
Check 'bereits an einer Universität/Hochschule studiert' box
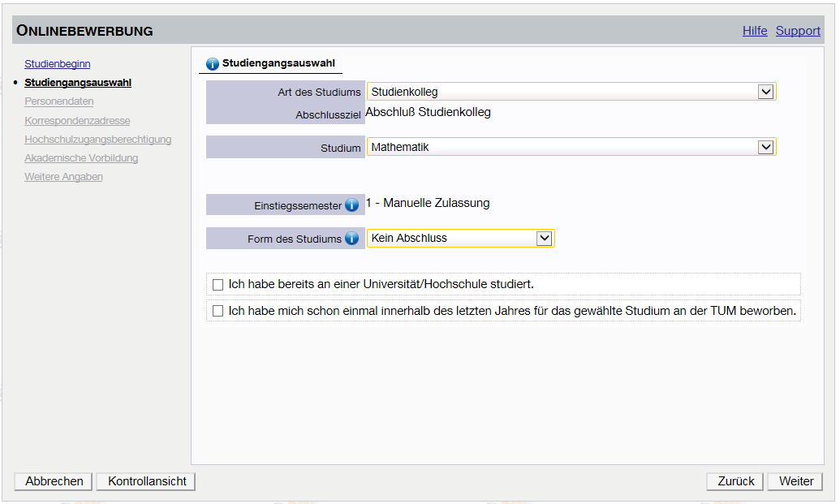(x=218, y=285)
